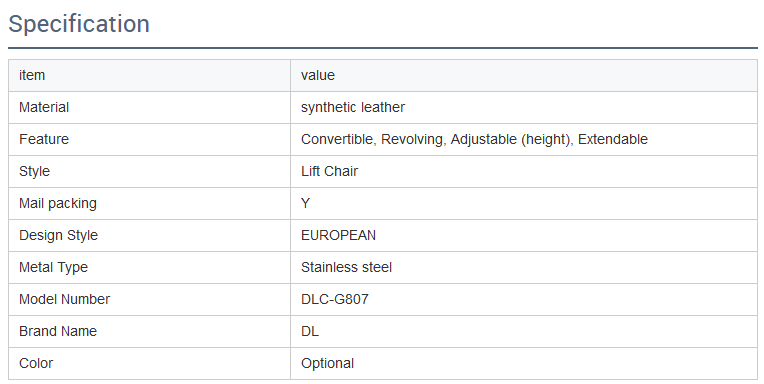Click the 'Convertible, Revolving' feature value text
Image resolution: width=764 pixels, height=384 pixels.
(372, 139)
